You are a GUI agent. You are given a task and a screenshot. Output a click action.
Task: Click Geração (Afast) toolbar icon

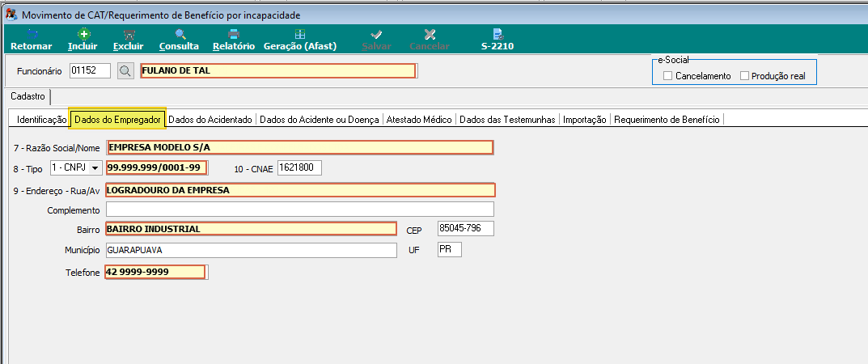[x=300, y=34]
